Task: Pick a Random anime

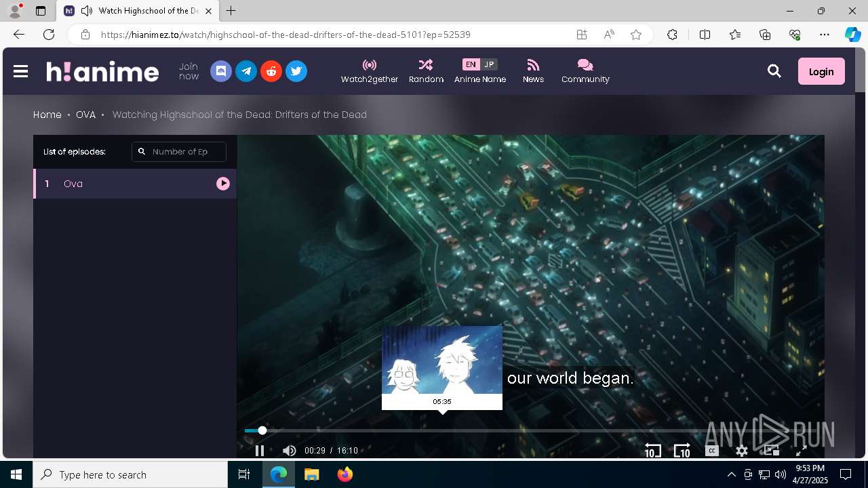Action: coord(426,71)
